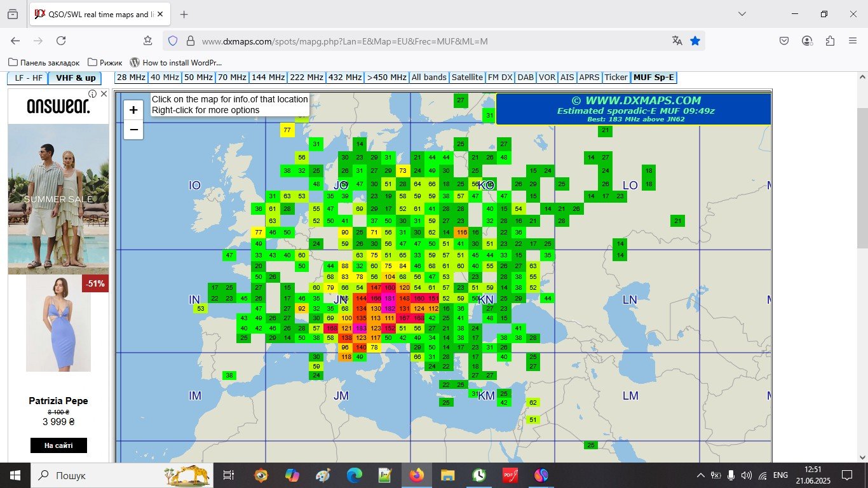Open a new browser tab

point(184,14)
